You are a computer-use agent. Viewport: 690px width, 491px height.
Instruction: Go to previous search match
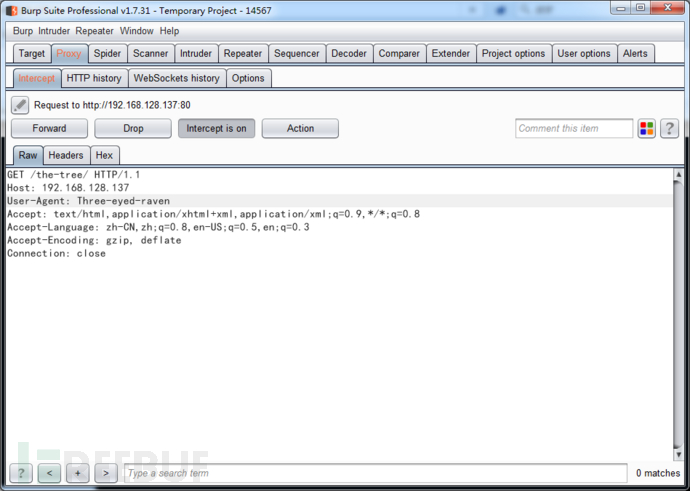click(x=49, y=473)
